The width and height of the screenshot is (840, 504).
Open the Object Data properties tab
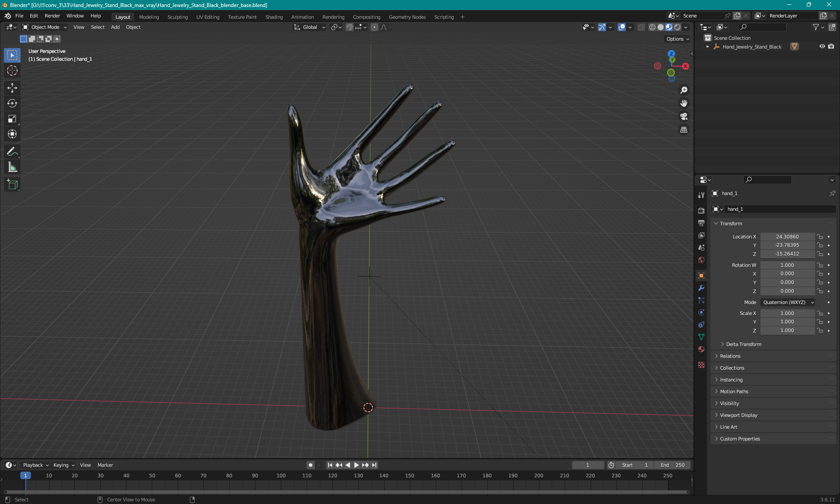click(x=701, y=337)
